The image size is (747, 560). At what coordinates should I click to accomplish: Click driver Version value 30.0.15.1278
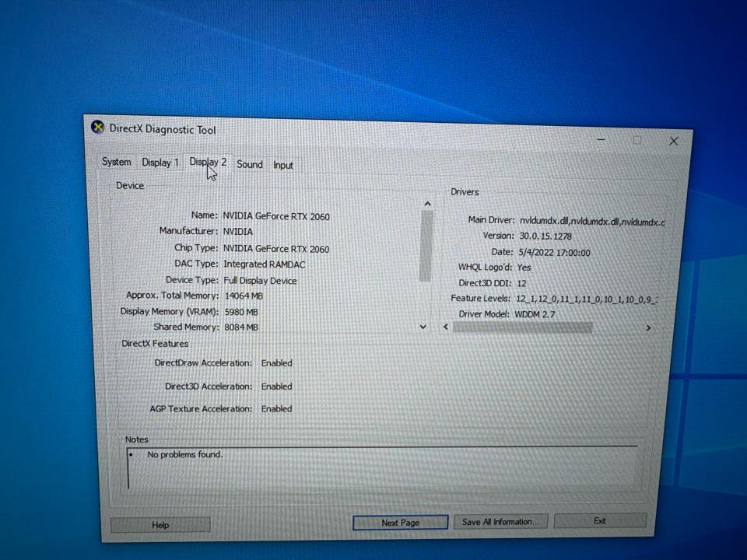[x=545, y=236]
